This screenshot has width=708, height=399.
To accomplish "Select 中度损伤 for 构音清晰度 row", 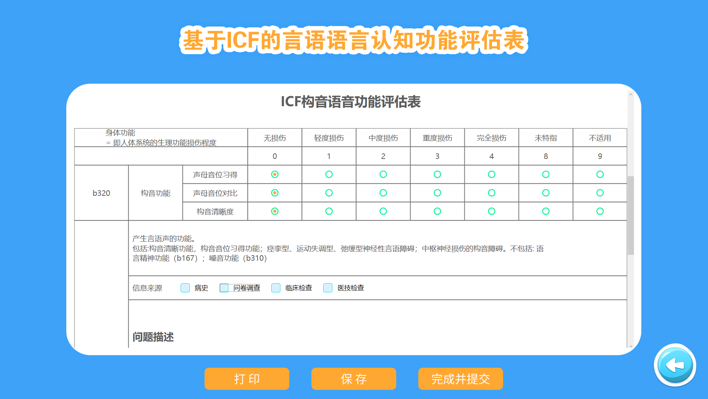I will 383,211.
